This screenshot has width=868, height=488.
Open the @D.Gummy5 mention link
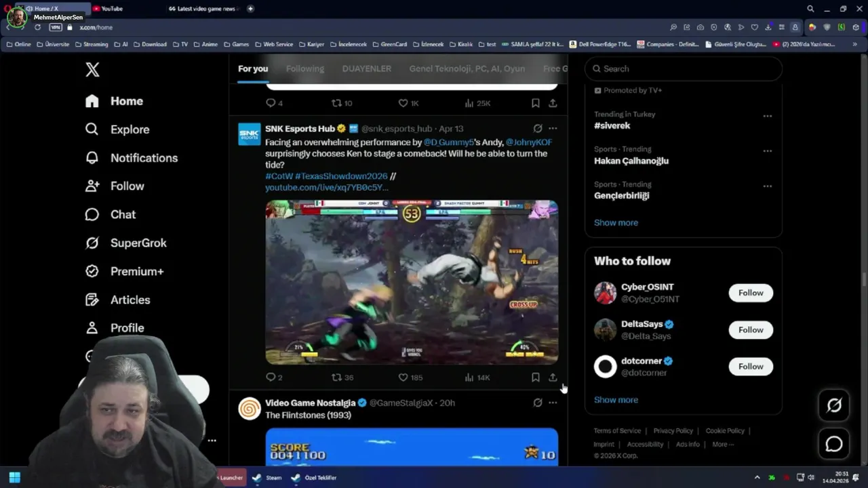click(448, 142)
